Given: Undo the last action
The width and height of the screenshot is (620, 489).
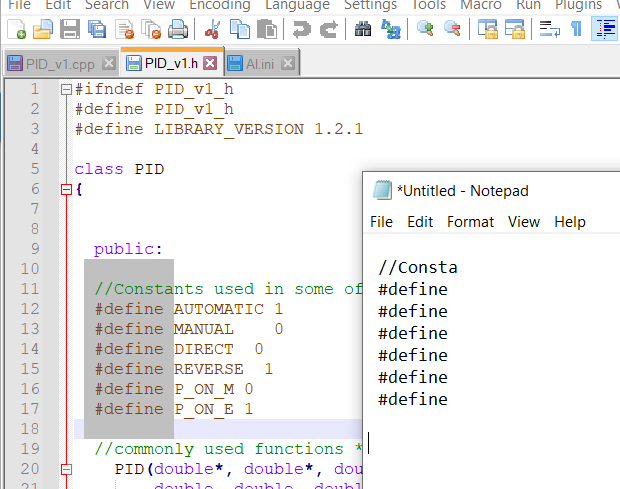Looking at the screenshot, I should (302, 30).
